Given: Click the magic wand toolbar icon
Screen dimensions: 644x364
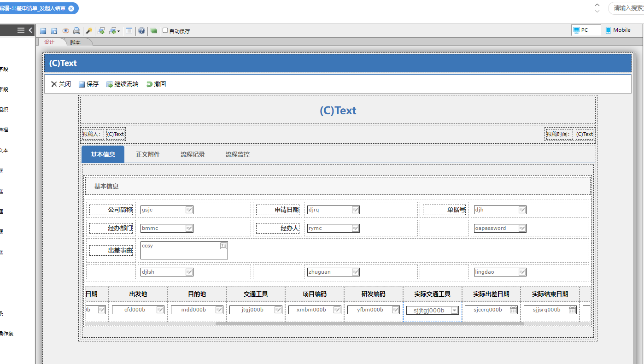Looking at the screenshot, I should click(x=89, y=31).
